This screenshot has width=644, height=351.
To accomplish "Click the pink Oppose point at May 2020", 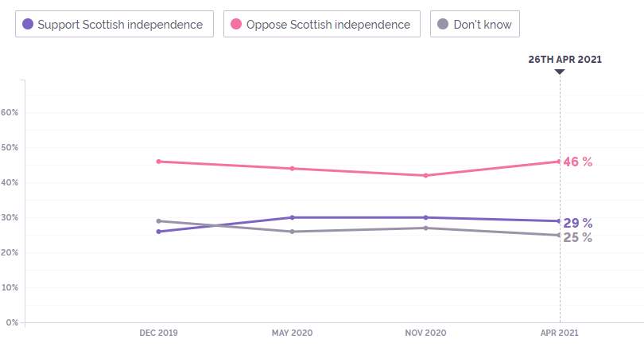I will pyautogui.click(x=292, y=169).
